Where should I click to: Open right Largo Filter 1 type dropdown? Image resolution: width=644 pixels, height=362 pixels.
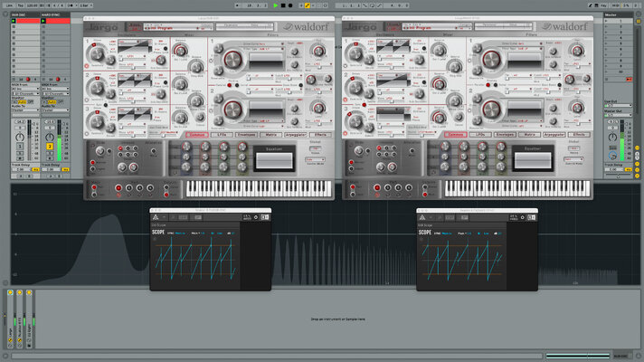[x=522, y=49]
